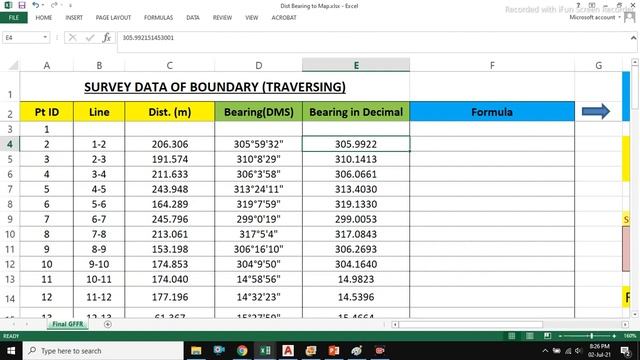Select line cell 9-10
Screen dimensions: 640x360
click(99, 264)
